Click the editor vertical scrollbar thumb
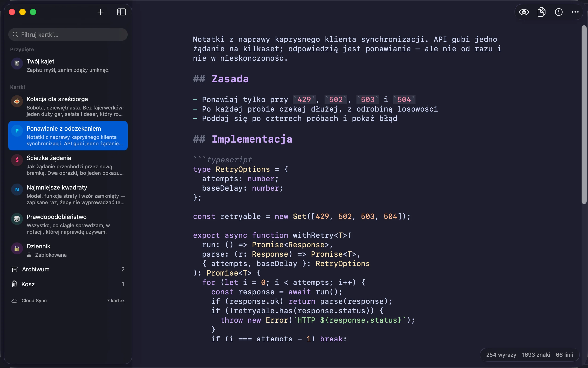This screenshot has width=588, height=368. pyautogui.click(x=584, y=114)
